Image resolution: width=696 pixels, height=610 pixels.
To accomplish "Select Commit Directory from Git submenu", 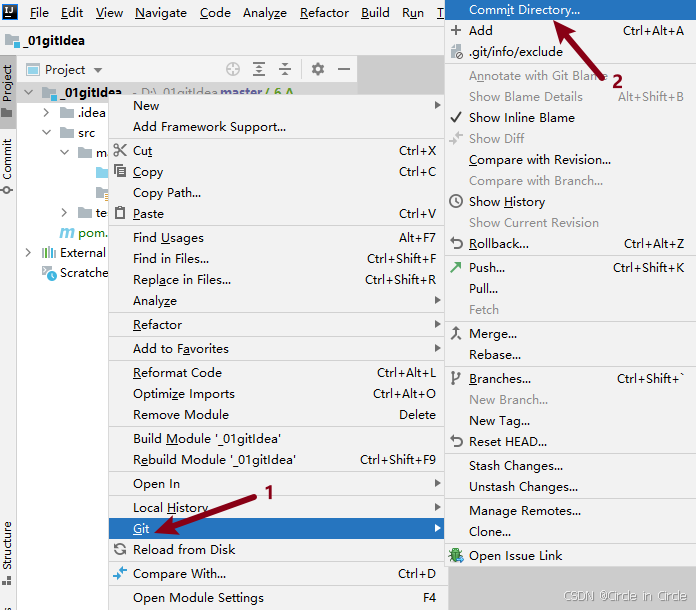I will click(x=524, y=9).
